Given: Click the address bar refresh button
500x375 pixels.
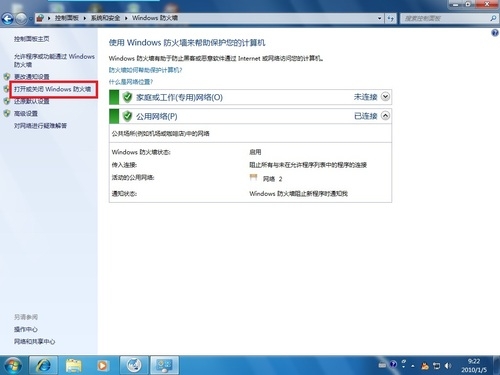Looking at the screenshot, I should point(390,18).
